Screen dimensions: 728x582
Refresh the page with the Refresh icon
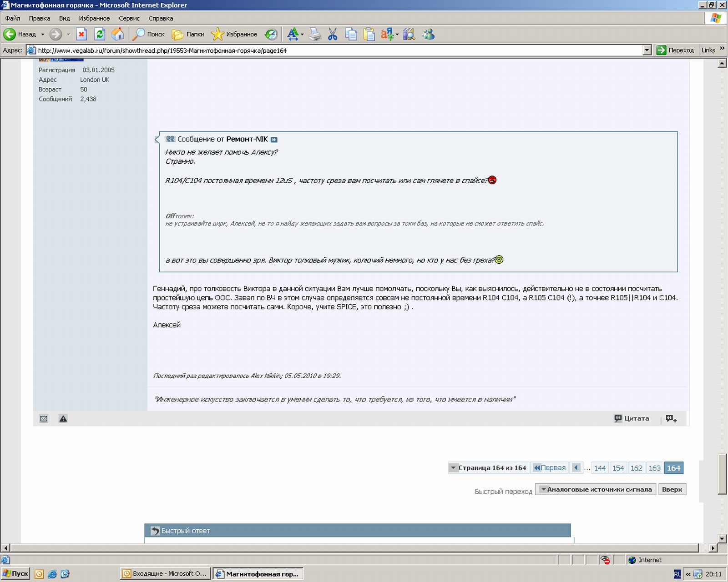coord(100,34)
